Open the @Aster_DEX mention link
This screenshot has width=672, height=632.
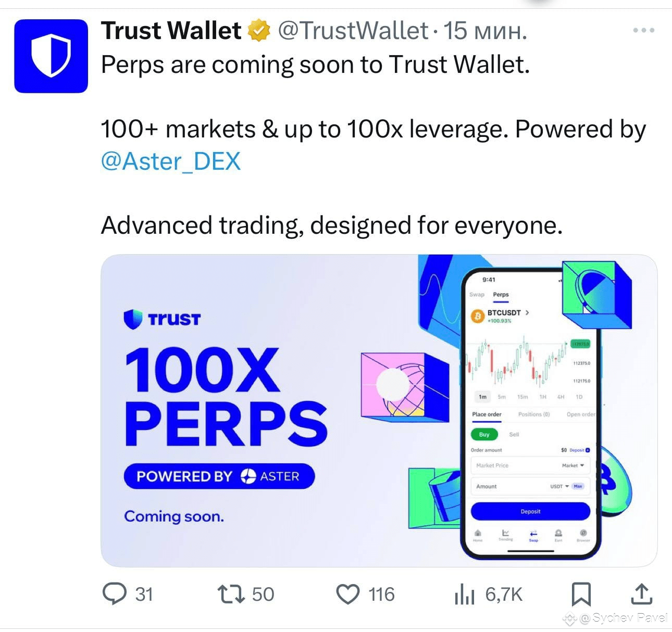pyautogui.click(x=170, y=161)
